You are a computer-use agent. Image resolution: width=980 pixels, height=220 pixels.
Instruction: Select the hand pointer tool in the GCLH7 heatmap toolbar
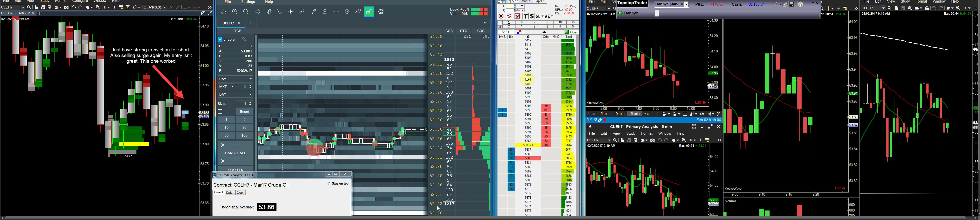pos(224,12)
